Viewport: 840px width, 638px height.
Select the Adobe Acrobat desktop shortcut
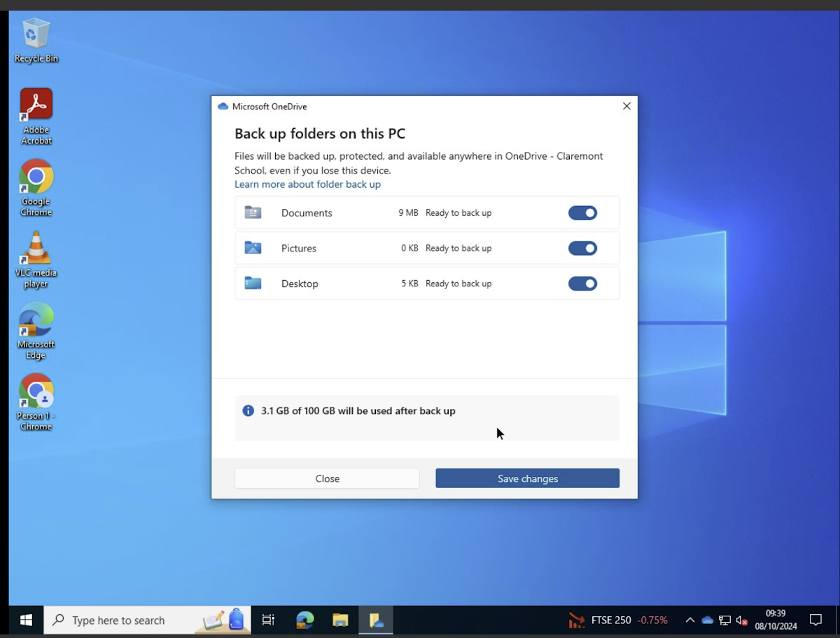coord(36,116)
